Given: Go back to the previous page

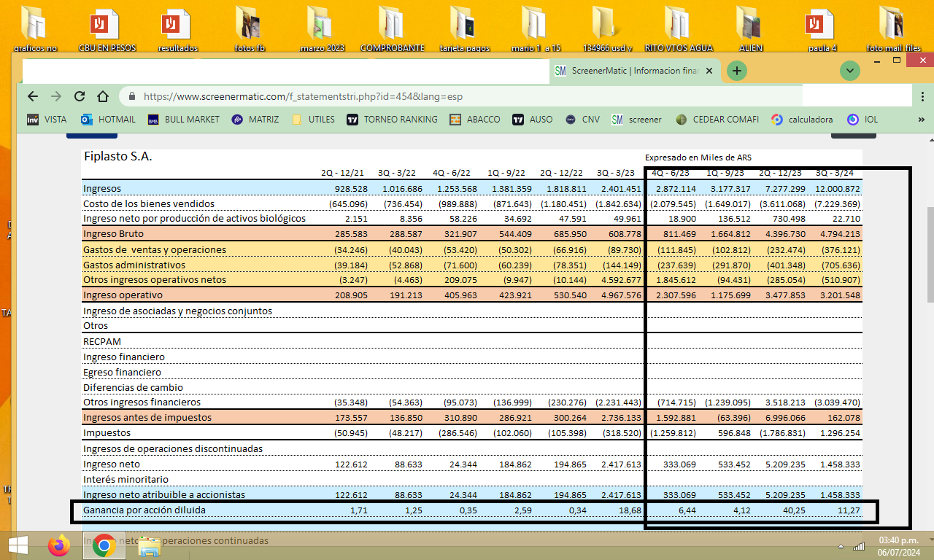Looking at the screenshot, I should click(x=32, y=96).
